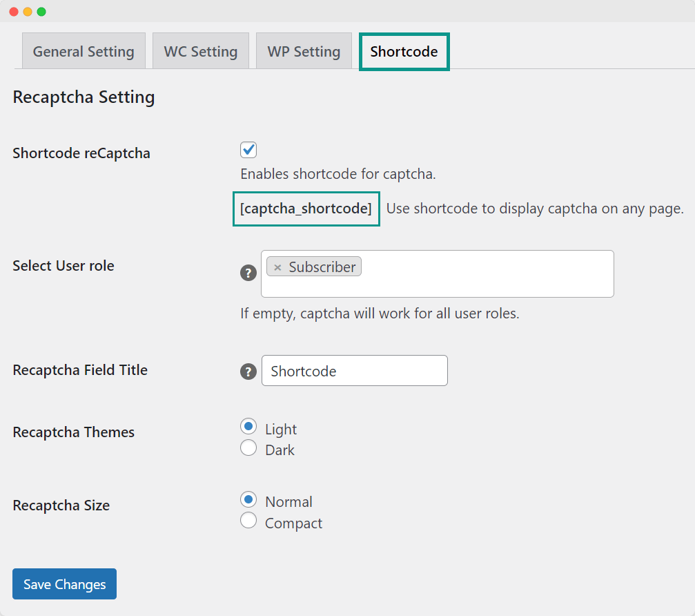This screenshot has height=616, width=695.
Task: Click the Save Changes button
Action: point(63,584)
